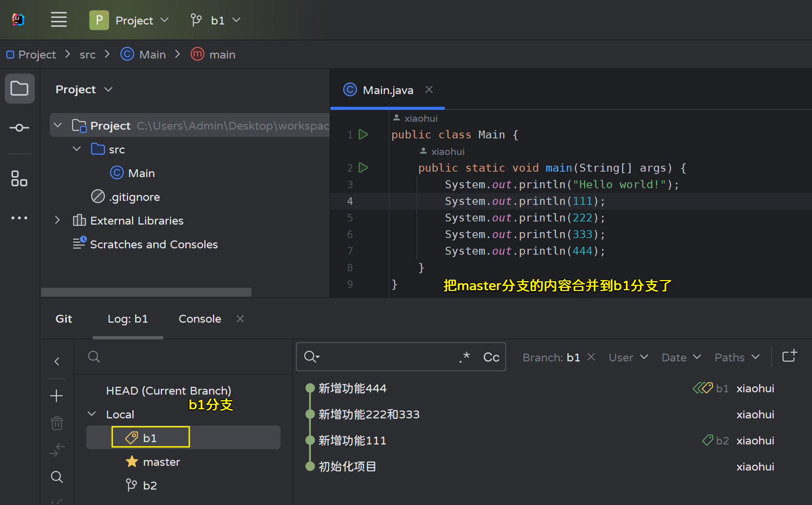Screen dimensions: 812x505
Task: Run the Main class via gutter arrow
Action: (x=363, y=134)
